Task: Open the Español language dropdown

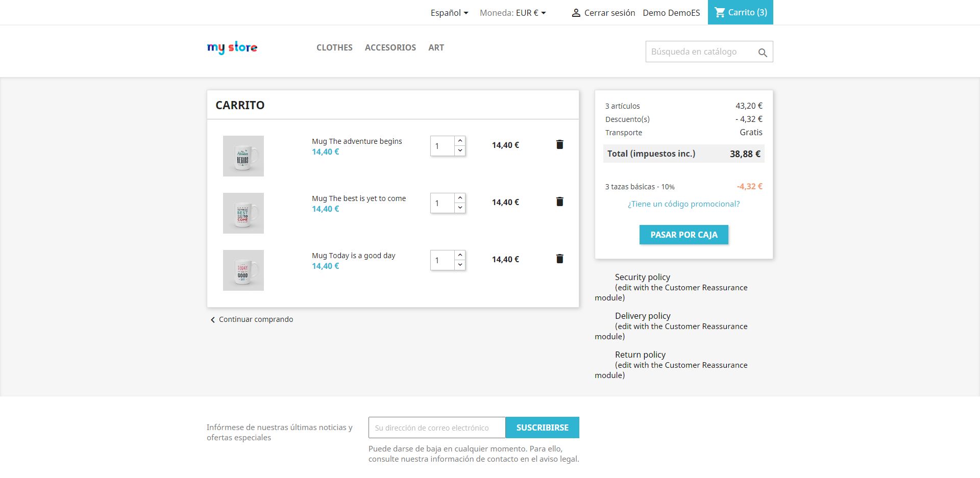Action: [449, 13]
